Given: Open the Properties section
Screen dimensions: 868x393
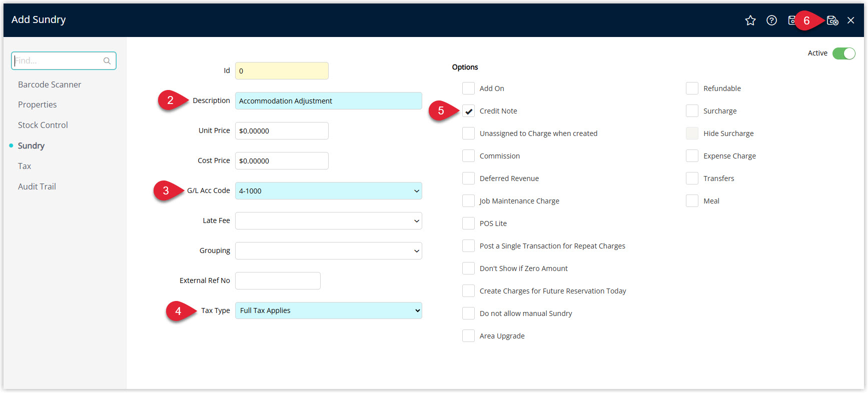Looking at the screenshot, I should [x=38, y=104].
